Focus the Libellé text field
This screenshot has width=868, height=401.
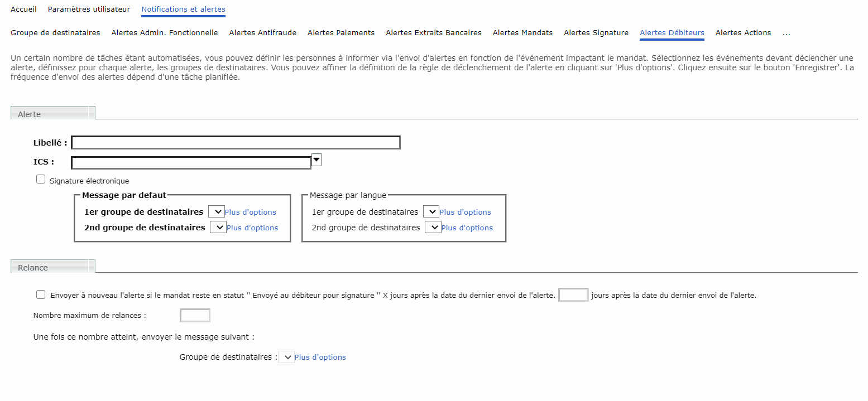tap(236, 143)
